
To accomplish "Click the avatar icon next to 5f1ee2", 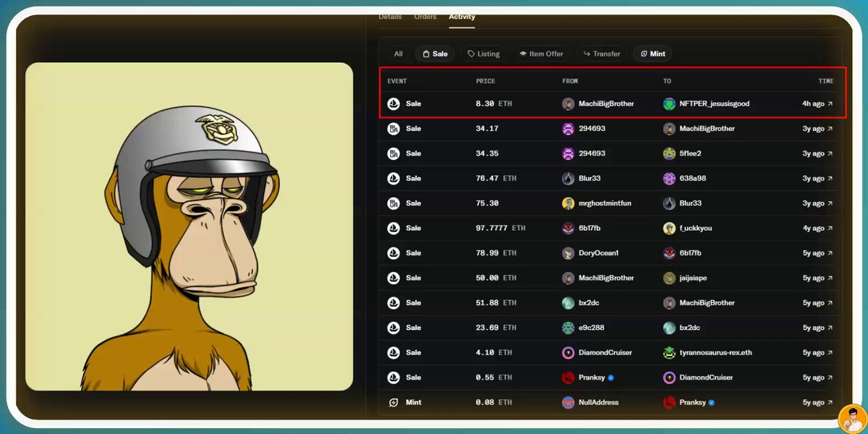I will point(670,153).
